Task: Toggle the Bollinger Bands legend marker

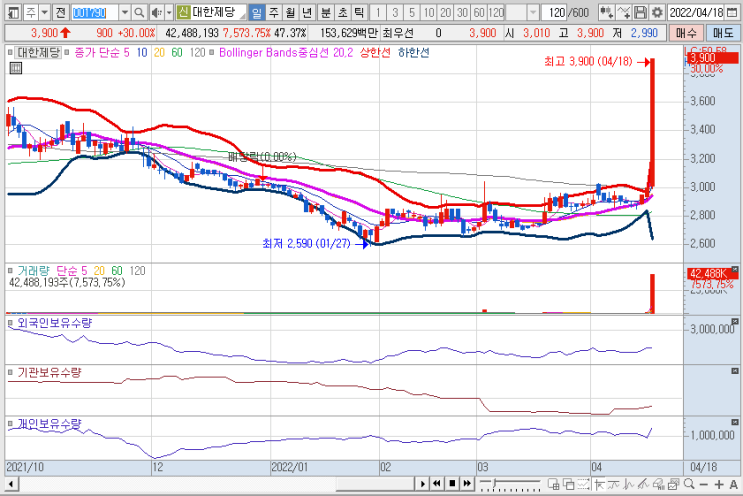Action: (x=211, y=52)
